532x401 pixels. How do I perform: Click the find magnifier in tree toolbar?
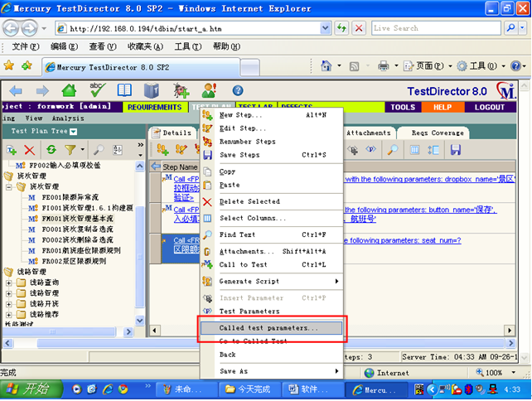(x=99, y=150)
